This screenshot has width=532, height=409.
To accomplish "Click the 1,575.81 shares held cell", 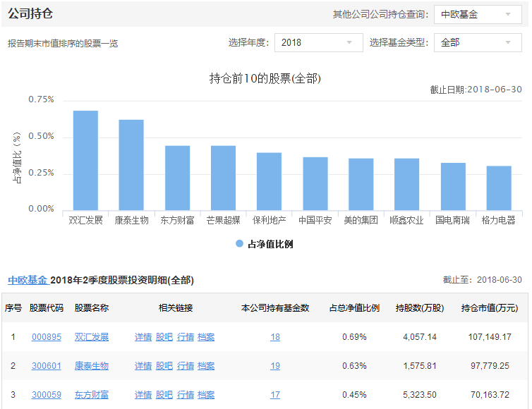I will 420,366.
